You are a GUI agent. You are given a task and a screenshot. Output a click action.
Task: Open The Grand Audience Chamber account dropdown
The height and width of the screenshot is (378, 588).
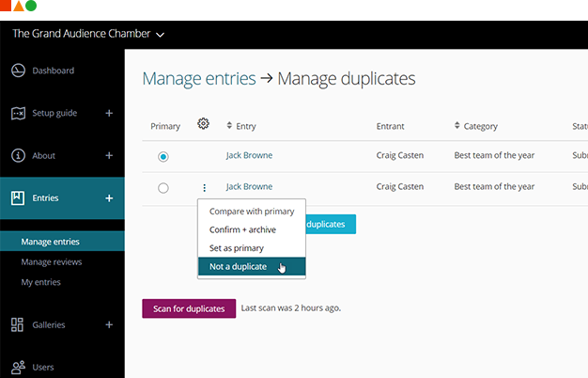88,34
